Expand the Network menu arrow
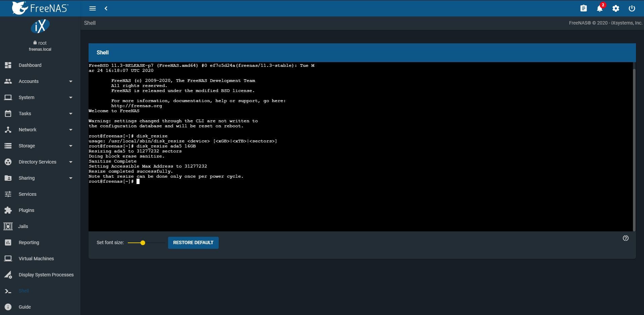 coord(71,130)
